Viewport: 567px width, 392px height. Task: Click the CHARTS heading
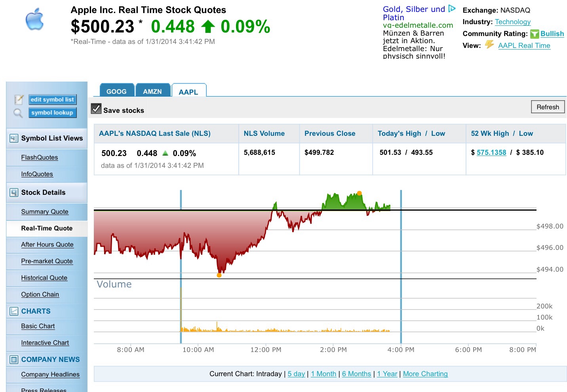pyautogui.click(x=36, y=311)
